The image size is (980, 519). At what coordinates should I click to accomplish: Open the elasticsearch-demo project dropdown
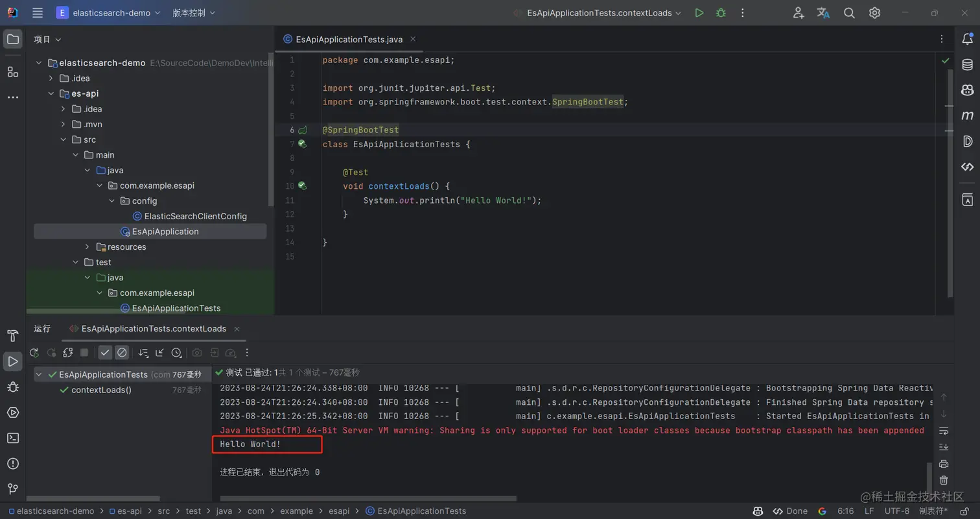[x=108, y=13]
